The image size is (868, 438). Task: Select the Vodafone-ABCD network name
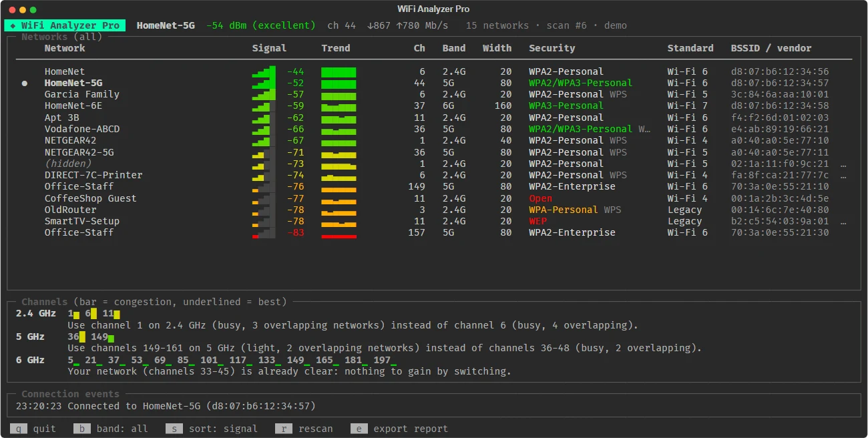click(x=82, y=129)
